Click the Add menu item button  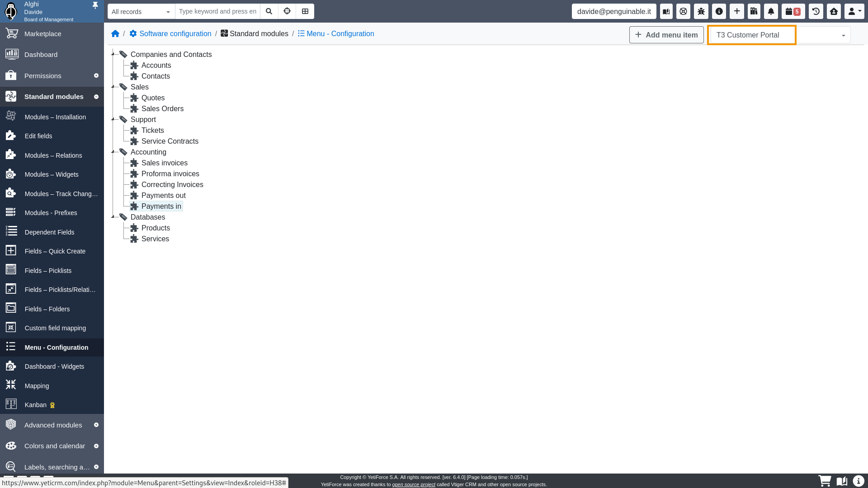pos(666,35)
